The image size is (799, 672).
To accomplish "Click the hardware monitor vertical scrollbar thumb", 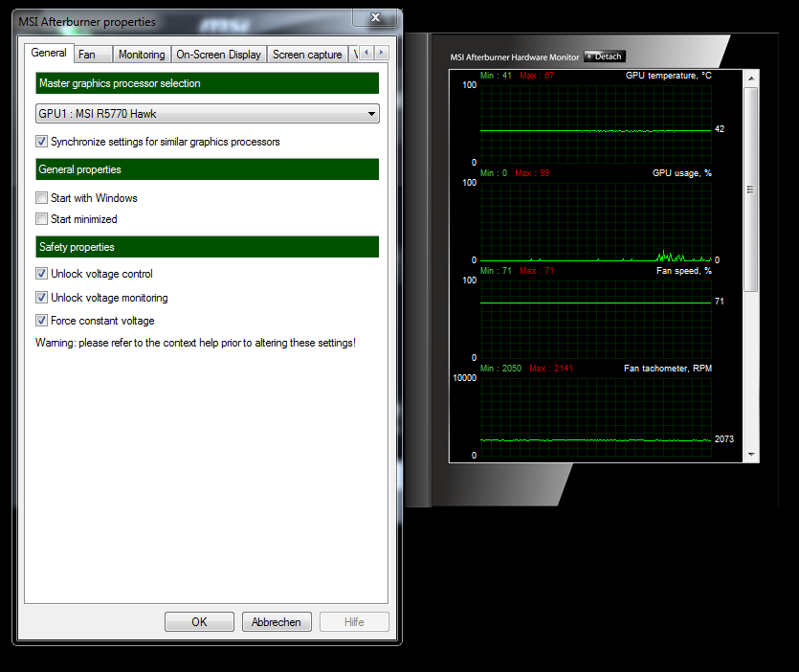I will coord(750,190).
